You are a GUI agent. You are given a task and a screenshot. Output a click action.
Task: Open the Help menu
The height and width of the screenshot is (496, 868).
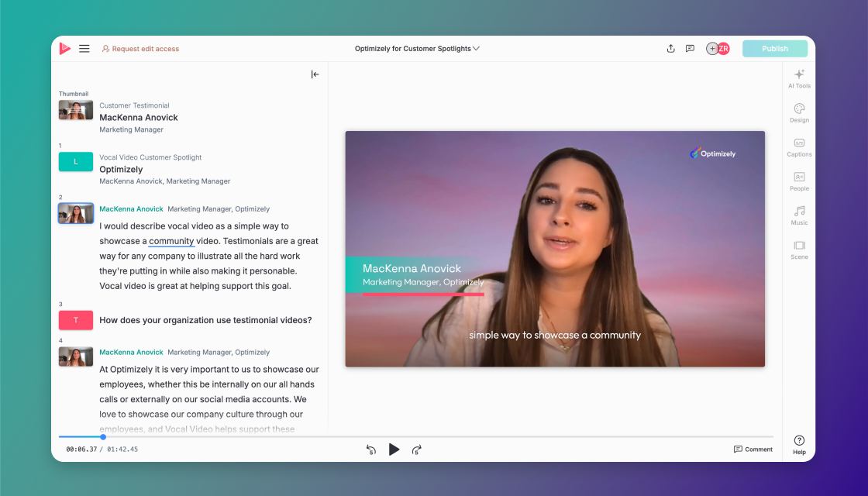799,445
